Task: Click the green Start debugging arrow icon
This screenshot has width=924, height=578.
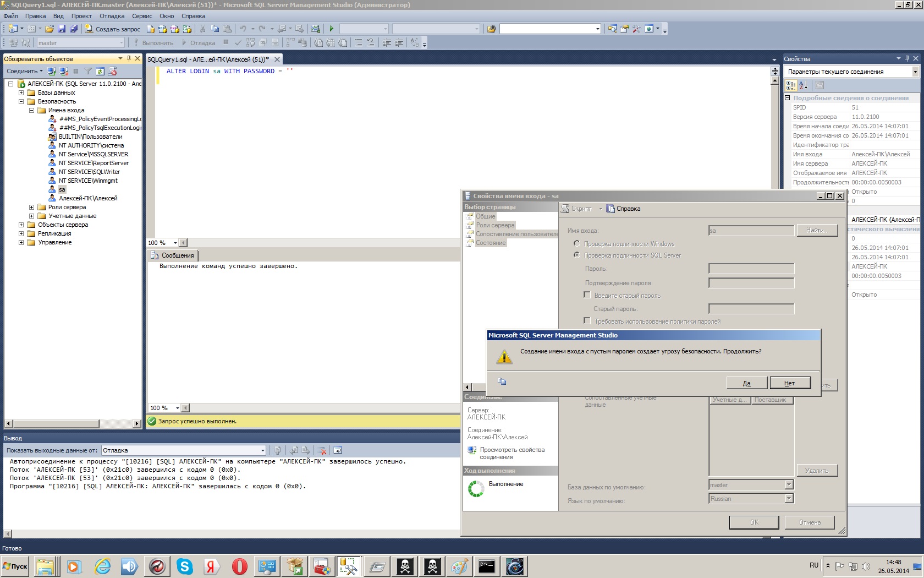Action: click(x=331, y=29)
